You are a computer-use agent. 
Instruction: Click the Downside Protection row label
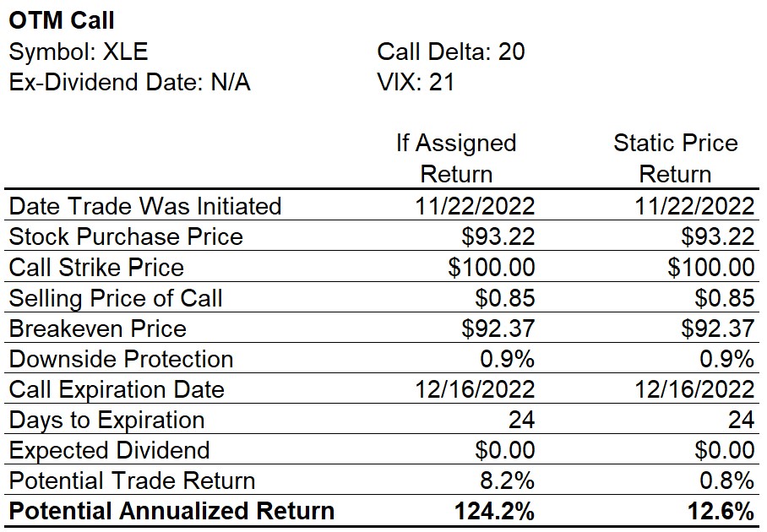121,360
